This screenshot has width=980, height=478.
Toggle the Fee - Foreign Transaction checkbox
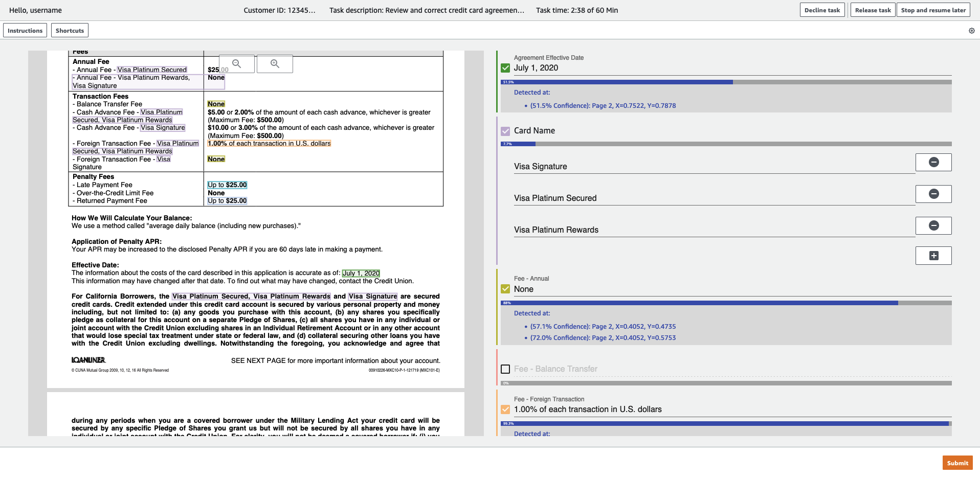click(x=505, y=409)
